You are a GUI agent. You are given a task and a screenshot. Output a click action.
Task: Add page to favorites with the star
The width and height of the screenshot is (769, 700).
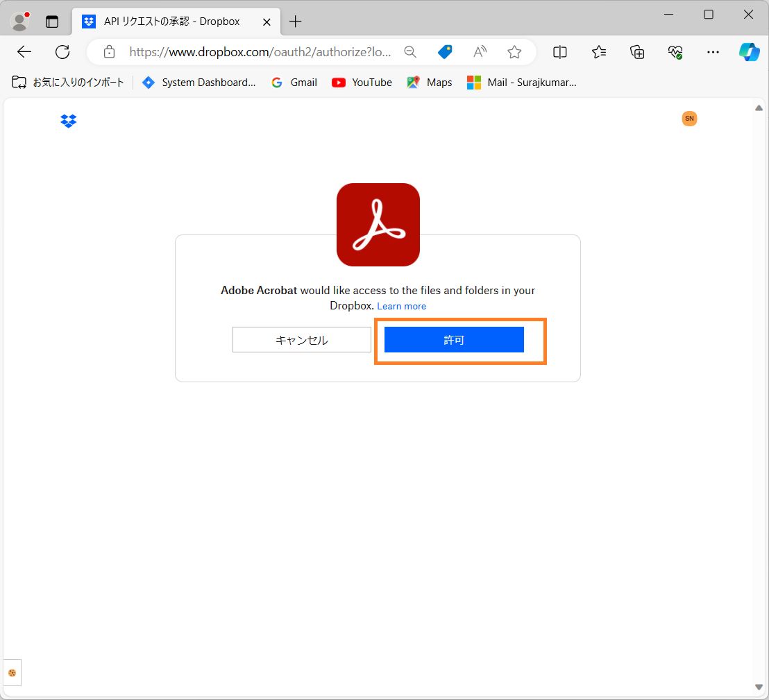[x=514, y=52]
